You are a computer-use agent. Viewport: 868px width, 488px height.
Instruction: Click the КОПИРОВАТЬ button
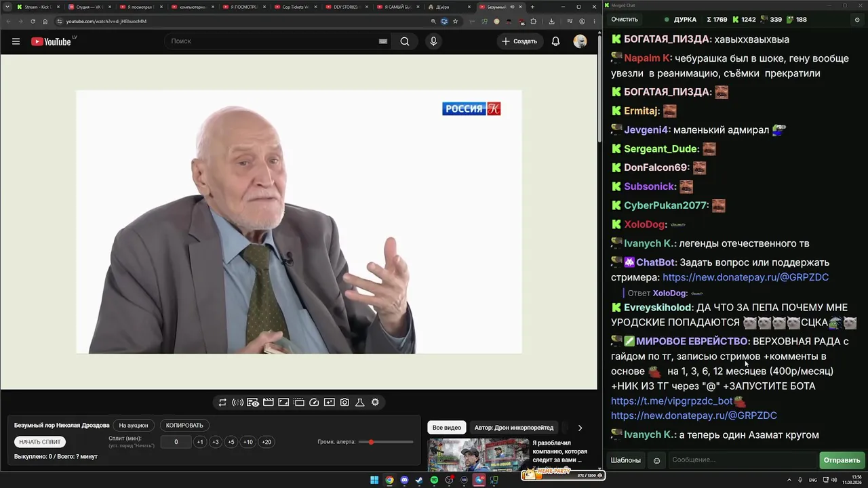point(184,426)
